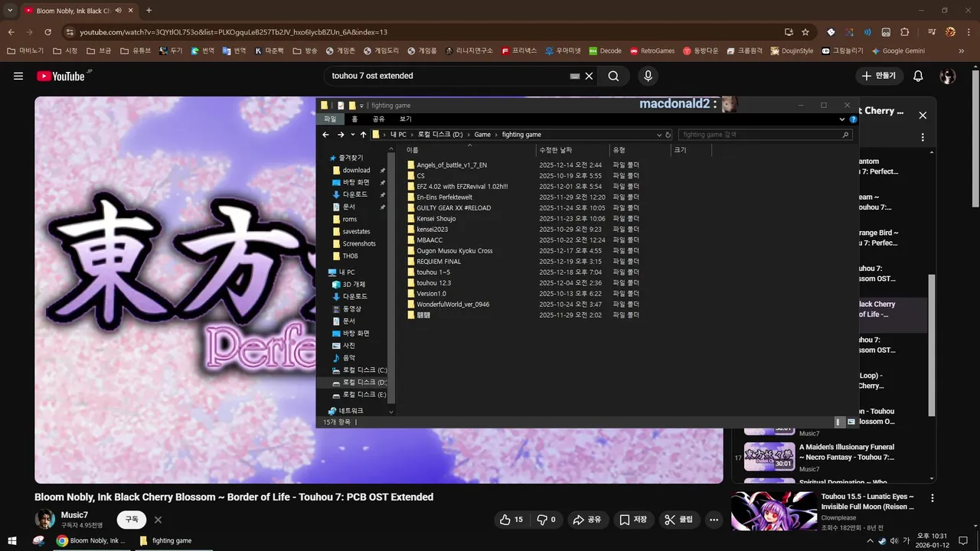Viewport: 980px width, 551px height.
Task: Expand the Explorer ribbon chevron
Action: point(842,119)
